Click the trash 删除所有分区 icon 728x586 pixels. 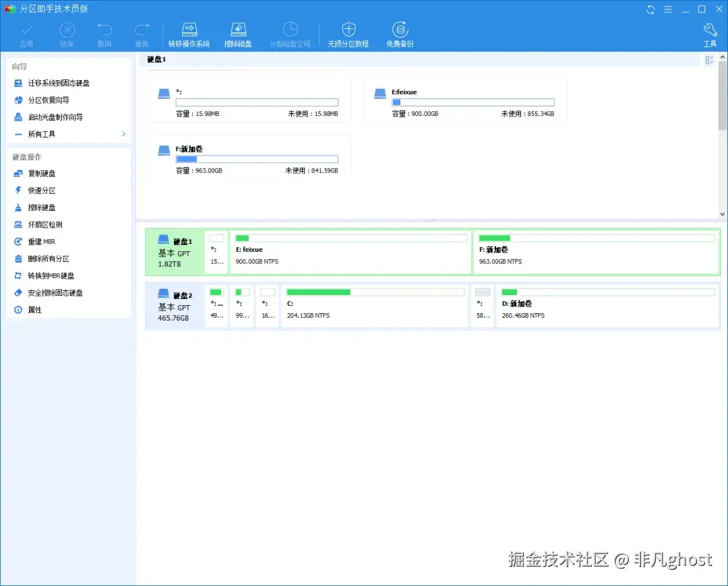coord(18,259)
